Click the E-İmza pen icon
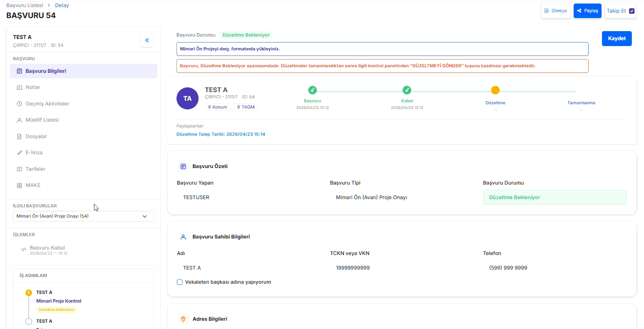Screen dimensions: 644x329 pyautogui.click(x=19, y=153)
